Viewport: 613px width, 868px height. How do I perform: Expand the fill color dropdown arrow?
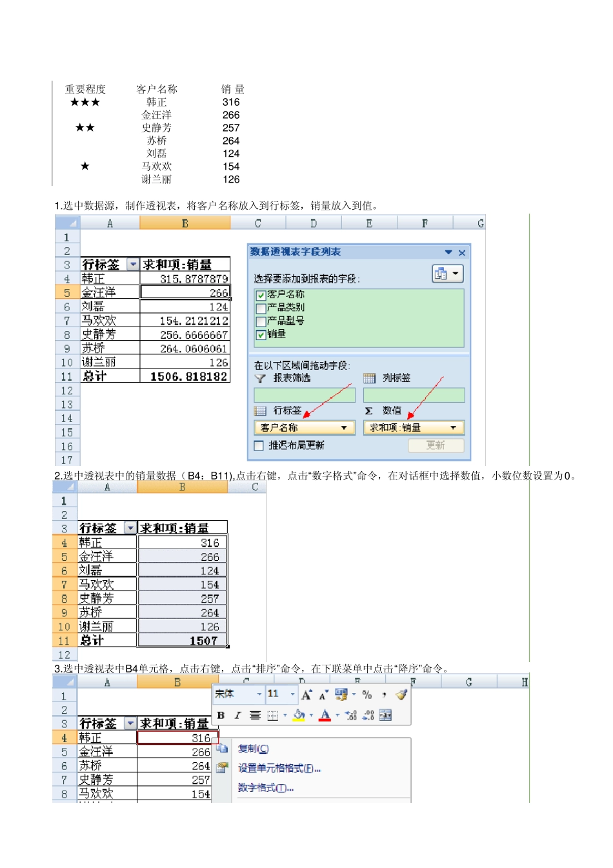pos(311,715)
